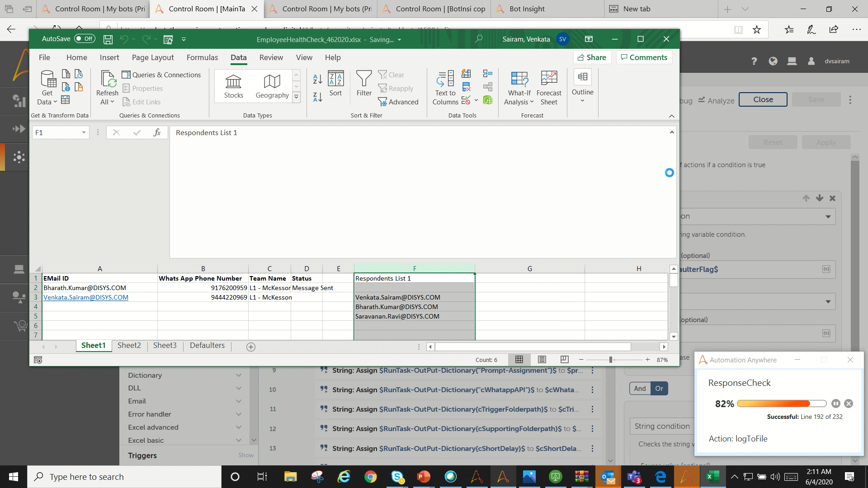Screen dimensions: 868x488
Task: Select the Or condition toggle
Action: point(659,388)
